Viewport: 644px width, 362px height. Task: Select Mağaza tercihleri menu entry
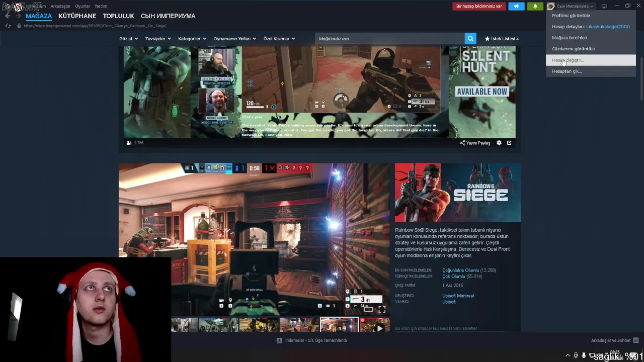tap(591, 38)
